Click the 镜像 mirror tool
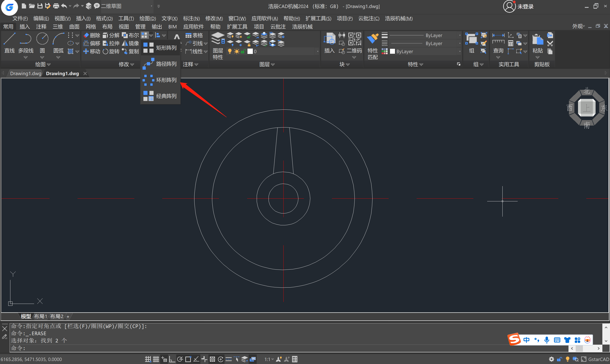This screenshot has width=610, height=364. tap(130, 43)
